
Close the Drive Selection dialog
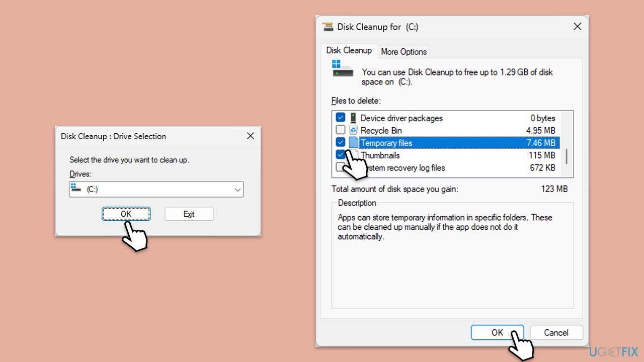(x=250, y=136)
